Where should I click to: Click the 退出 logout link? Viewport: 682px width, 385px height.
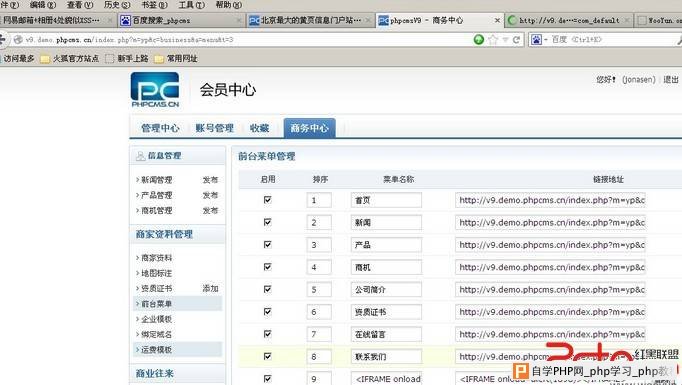click(671, 79)
